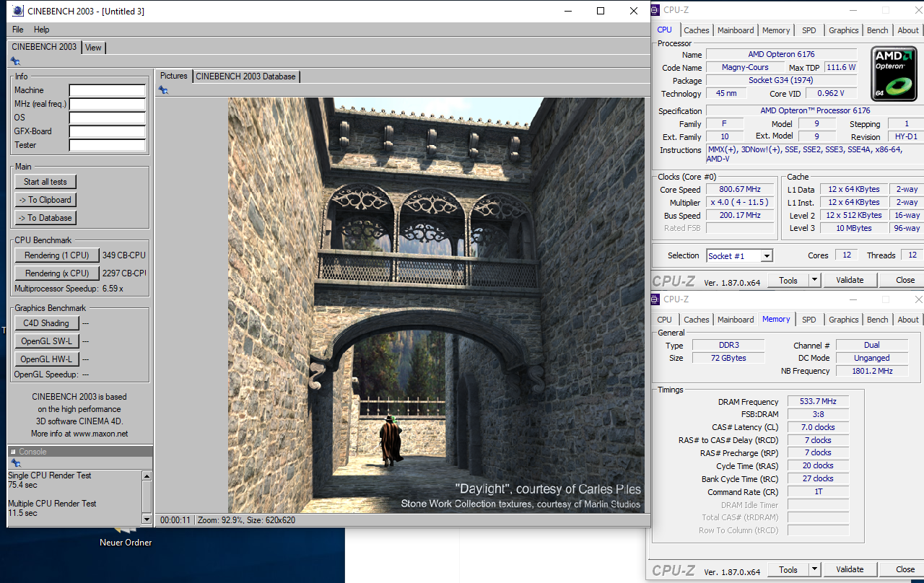Viewport: 924px width, 583px height.
Task: Click the '72 GBytes' memory size value
Action: [x=728, y=358]
